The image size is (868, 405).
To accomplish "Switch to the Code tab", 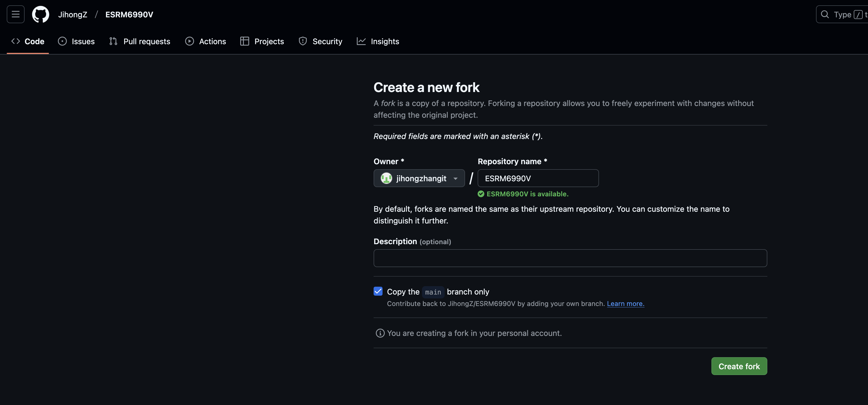I will [x=28, y=41].
